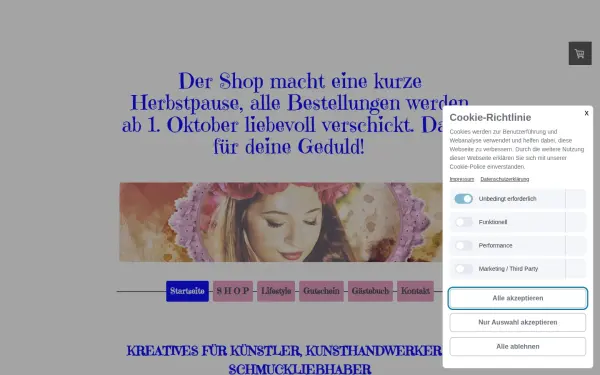Click the woman with flowers banner image

[x=281, y=222]
